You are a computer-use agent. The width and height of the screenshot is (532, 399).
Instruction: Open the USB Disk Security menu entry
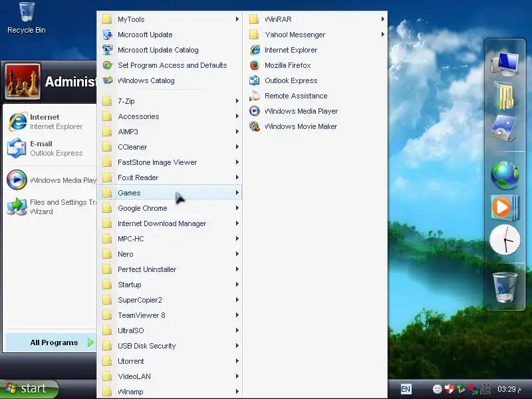(x=170, y=345)
